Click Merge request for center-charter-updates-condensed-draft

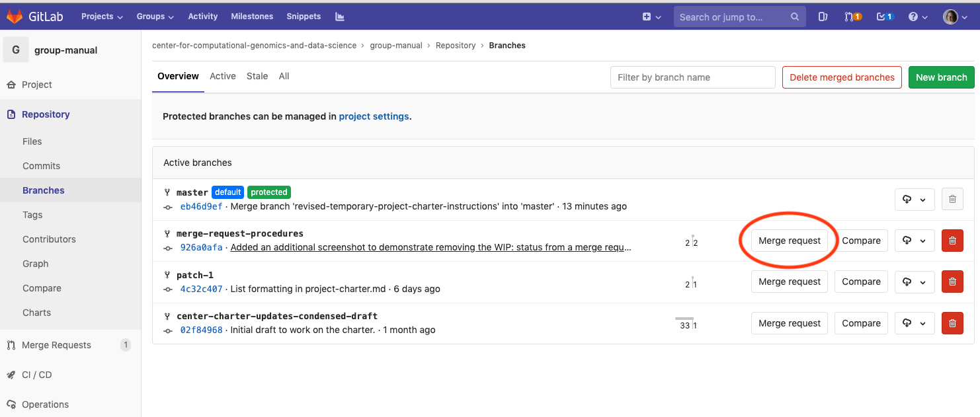[x=790, y=323]
